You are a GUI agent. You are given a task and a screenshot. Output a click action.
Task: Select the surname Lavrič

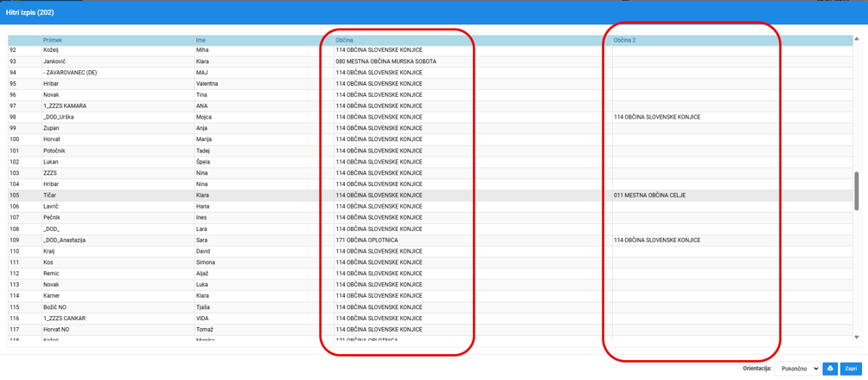coord(50,206)
